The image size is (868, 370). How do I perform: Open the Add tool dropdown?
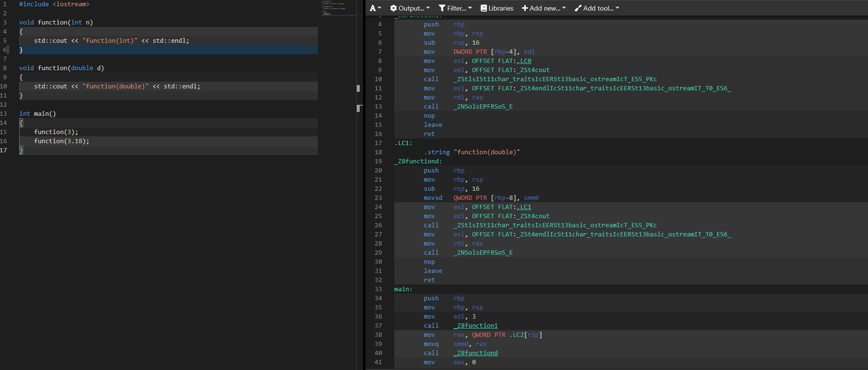tap(597, 8)
